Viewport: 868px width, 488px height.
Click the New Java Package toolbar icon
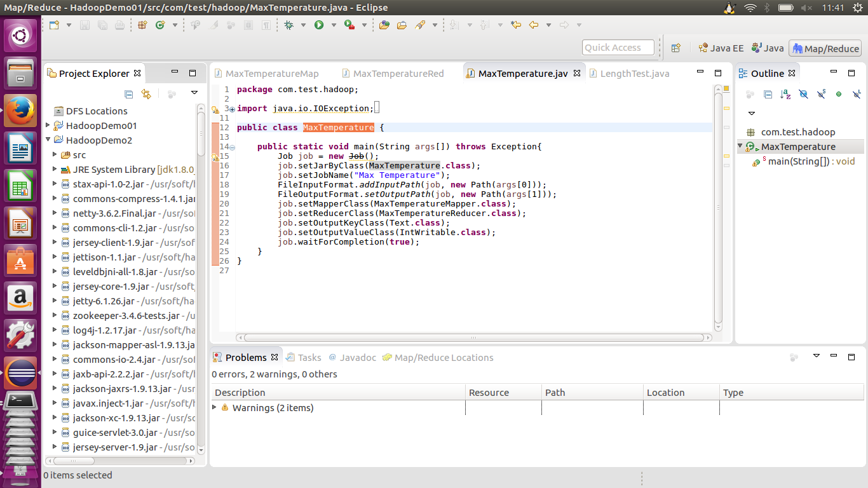tap(142, 25)
